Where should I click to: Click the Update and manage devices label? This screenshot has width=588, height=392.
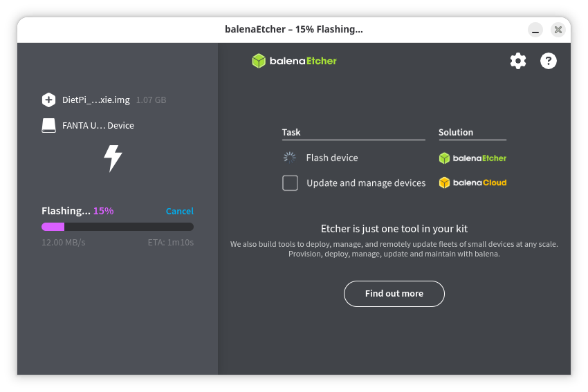(x=366, y=183)
